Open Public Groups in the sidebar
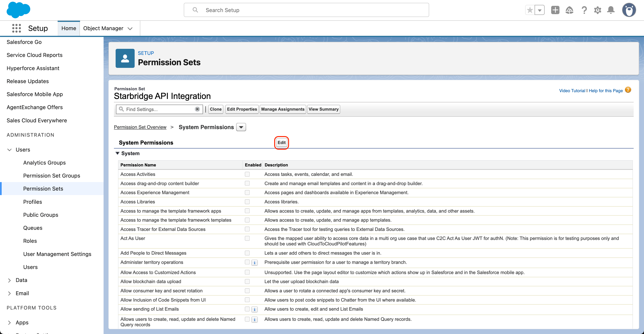 tap(40, 215)
